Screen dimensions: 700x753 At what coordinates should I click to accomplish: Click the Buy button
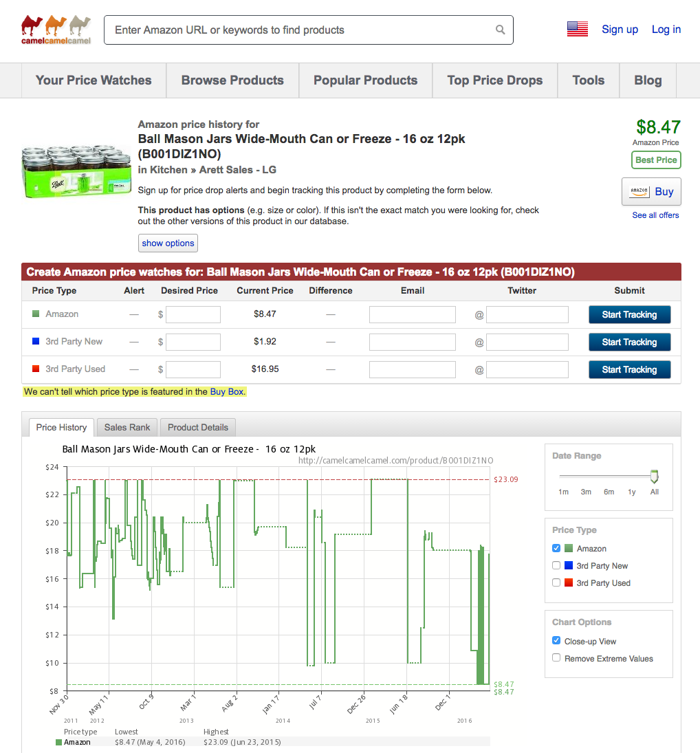pos(651,192)
